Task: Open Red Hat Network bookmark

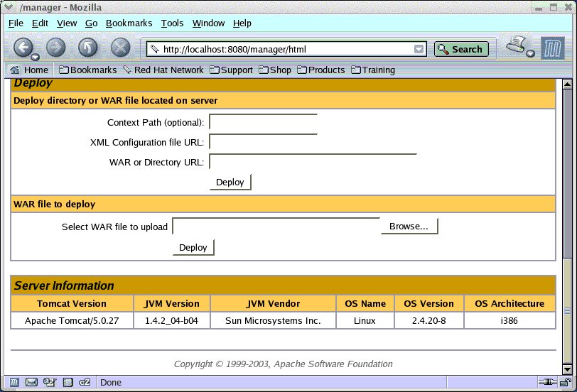Action: pyautogui.click(x=163, y=70)
